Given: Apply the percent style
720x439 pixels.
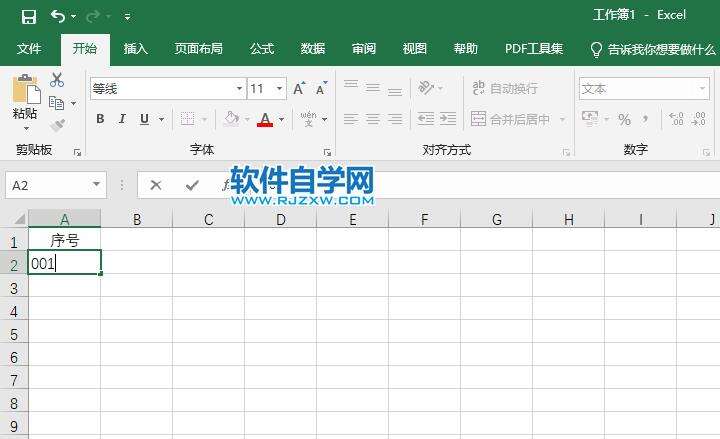Looking at the screenshot, I should tap(624, 120).
